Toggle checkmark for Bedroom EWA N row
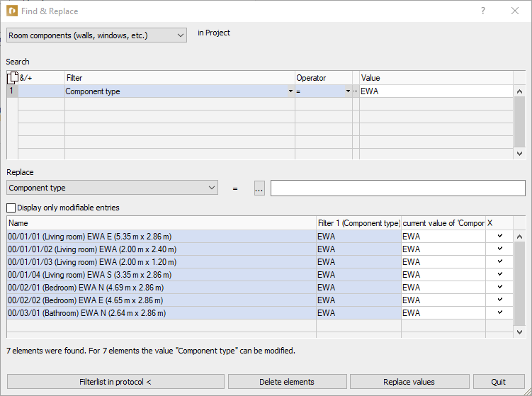Screen dimensions: 532x396 499,288
